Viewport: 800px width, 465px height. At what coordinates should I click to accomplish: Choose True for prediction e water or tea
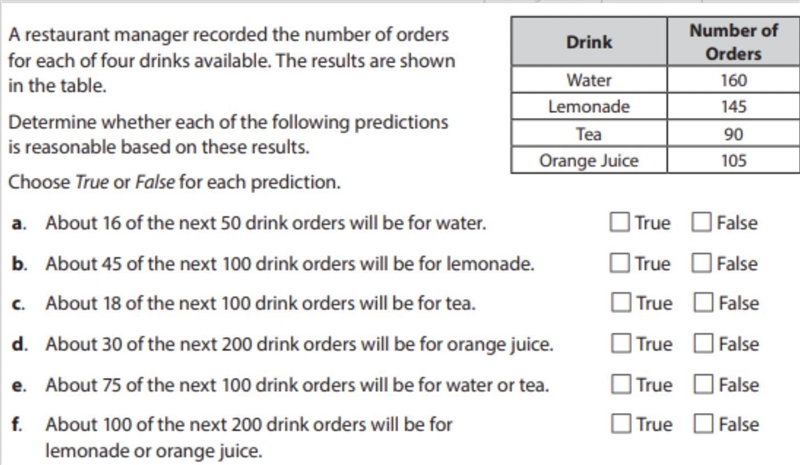click(x=621, y=384)
